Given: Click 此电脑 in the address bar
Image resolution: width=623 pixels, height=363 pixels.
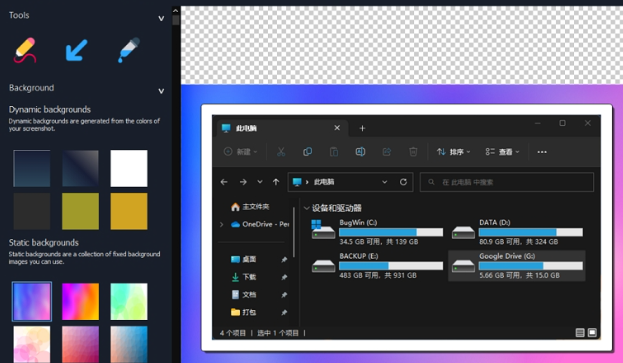Looking at the screenshot, I should tap(324, 182).
